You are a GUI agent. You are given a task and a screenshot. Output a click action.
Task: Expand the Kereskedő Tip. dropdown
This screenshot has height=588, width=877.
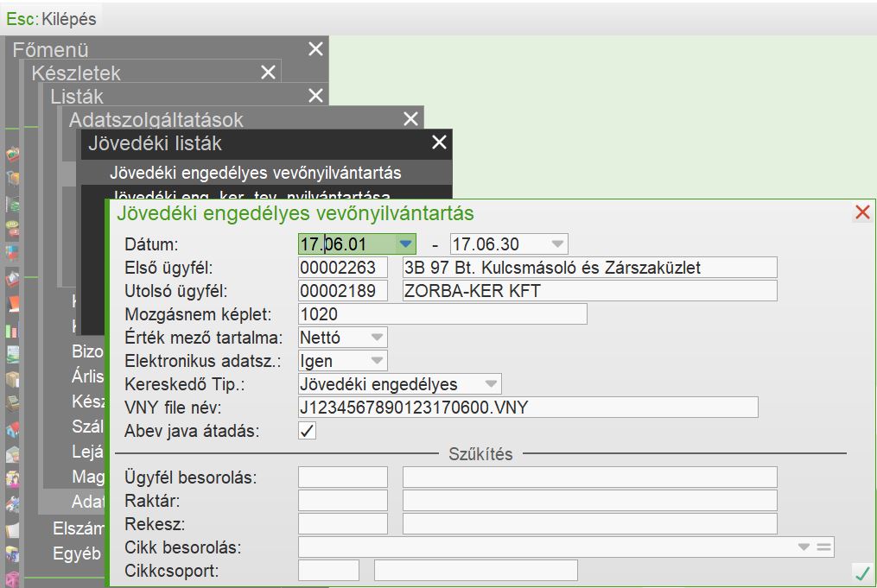491,384
